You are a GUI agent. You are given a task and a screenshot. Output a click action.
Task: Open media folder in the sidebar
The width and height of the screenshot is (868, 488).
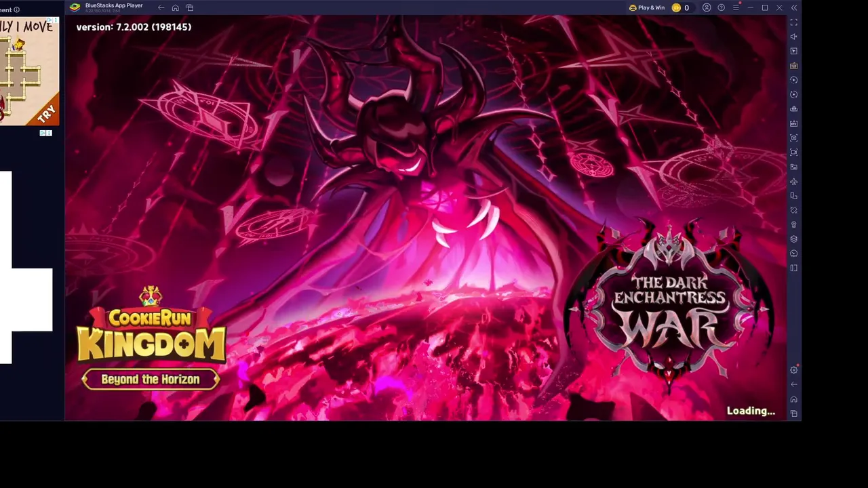(794, 167)
